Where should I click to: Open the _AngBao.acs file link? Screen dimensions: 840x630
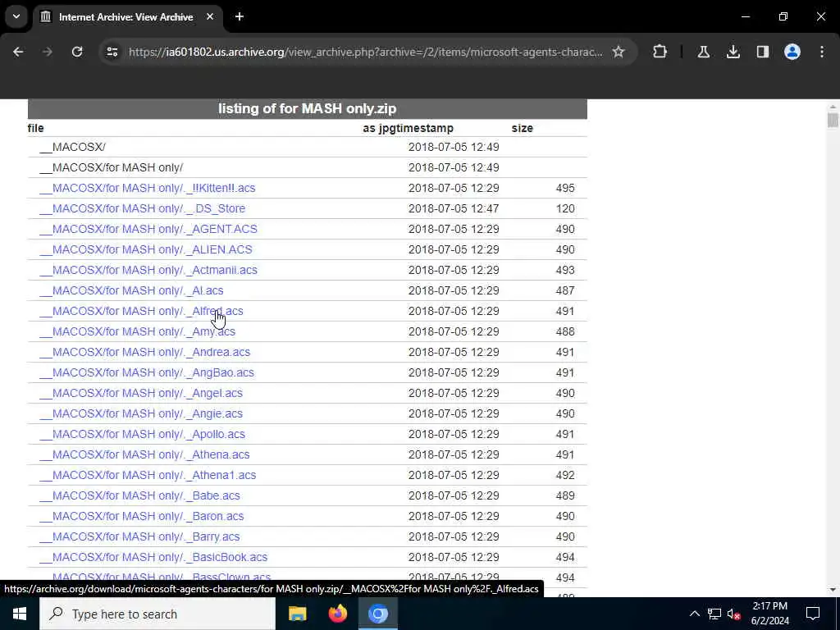[147, 372]
